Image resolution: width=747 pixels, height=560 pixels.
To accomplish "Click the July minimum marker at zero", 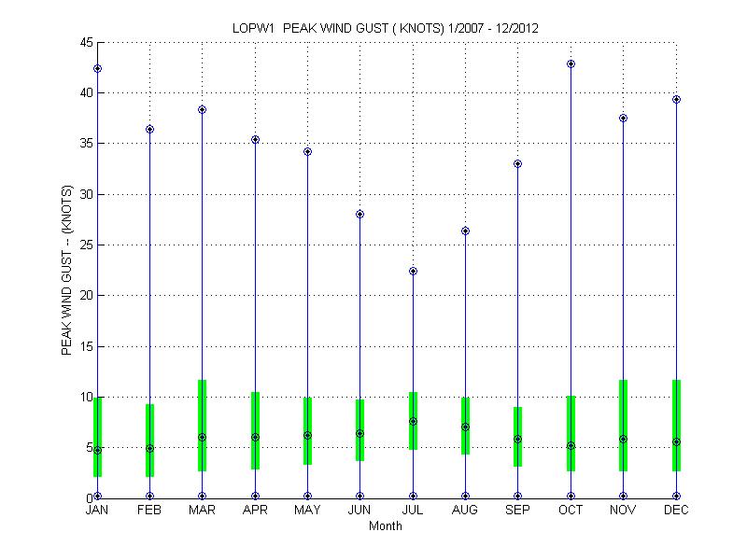I will (x=413, y=496).
